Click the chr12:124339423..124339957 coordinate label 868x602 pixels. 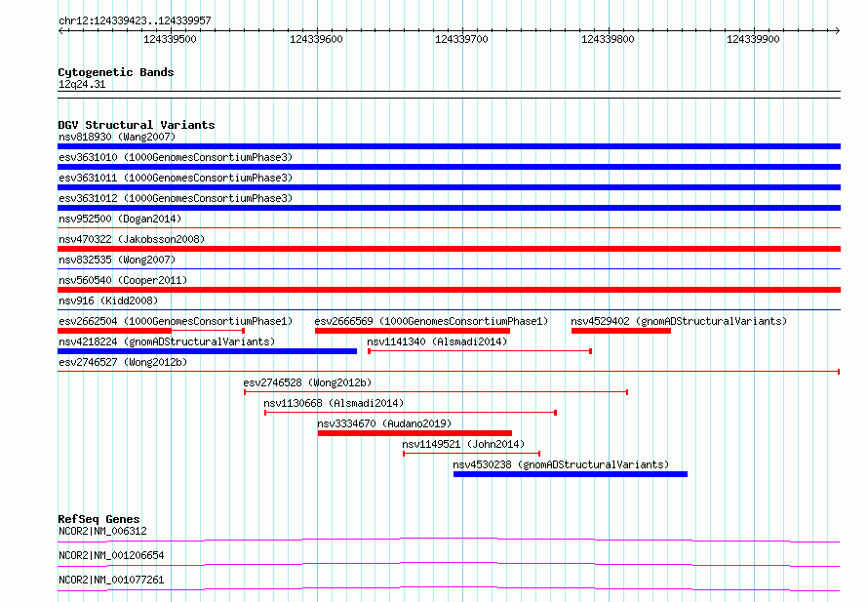click(135, 21)
